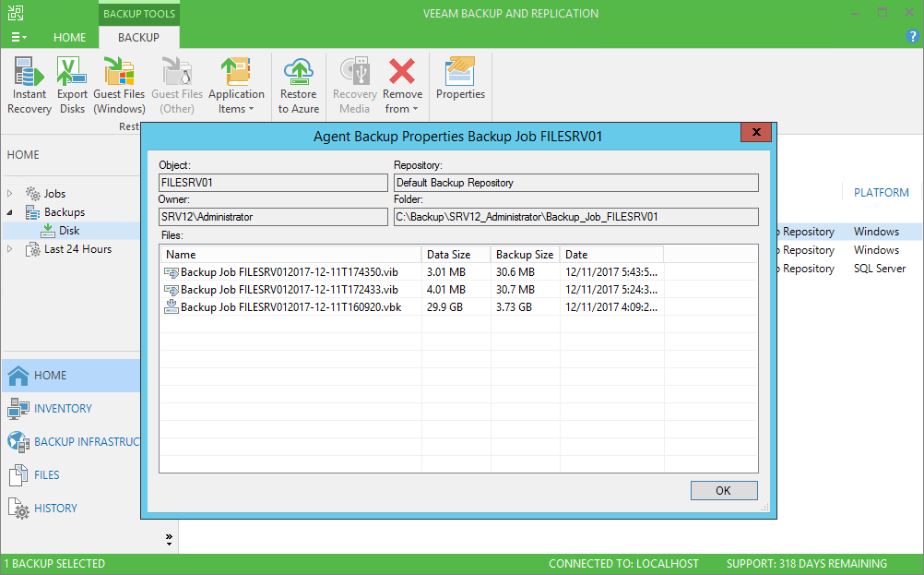The image size is (924, 575).
Task: Sort files by Backup Size column
Action: tap(525, 254)
